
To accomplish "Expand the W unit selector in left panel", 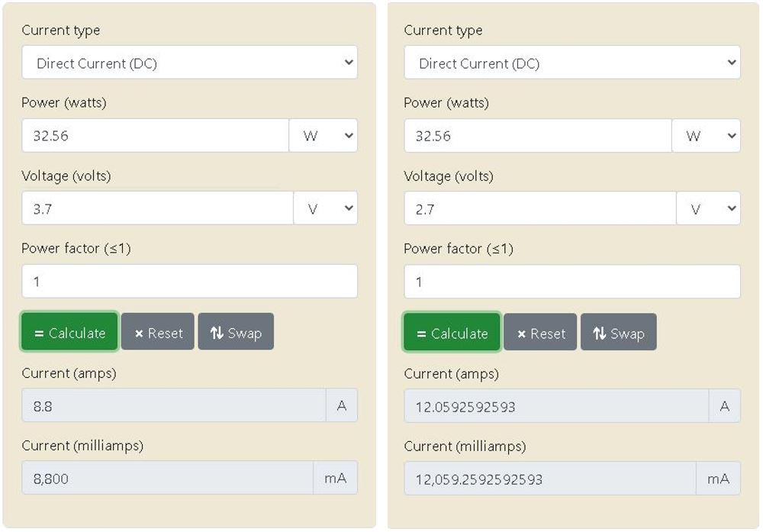I will [324, 136].
